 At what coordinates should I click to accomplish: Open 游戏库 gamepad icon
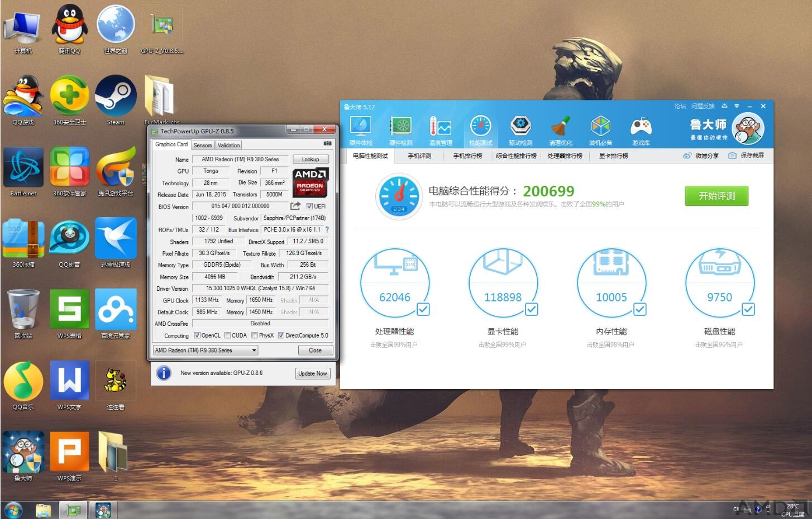[641, 131]
